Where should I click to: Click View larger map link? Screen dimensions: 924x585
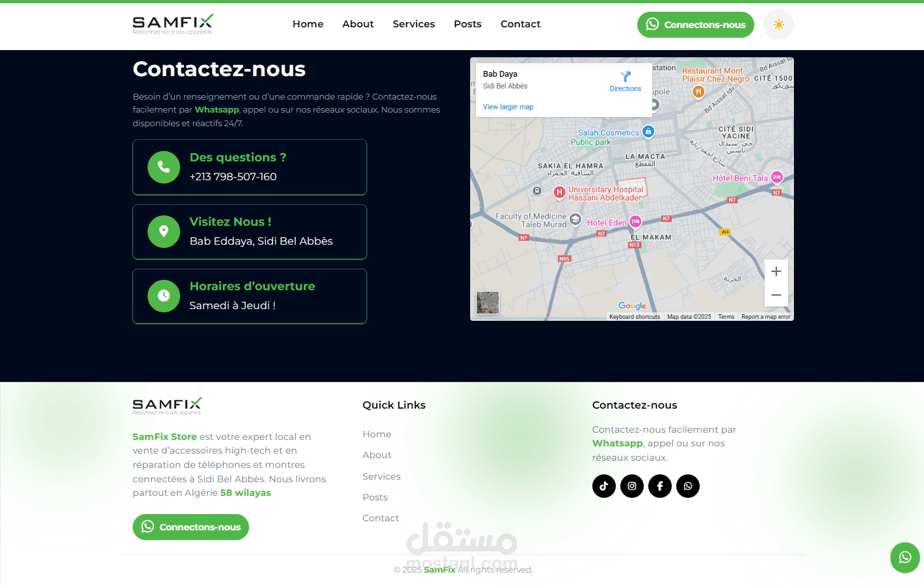click(508, 107)
